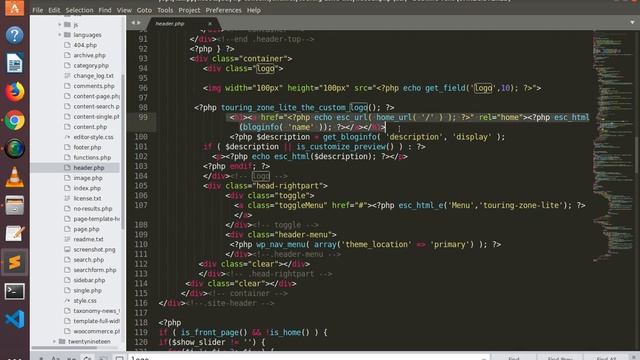This screenshot has width=640, height=360.
Task: Open Terminal from the dock
Action: pos(14,291)
